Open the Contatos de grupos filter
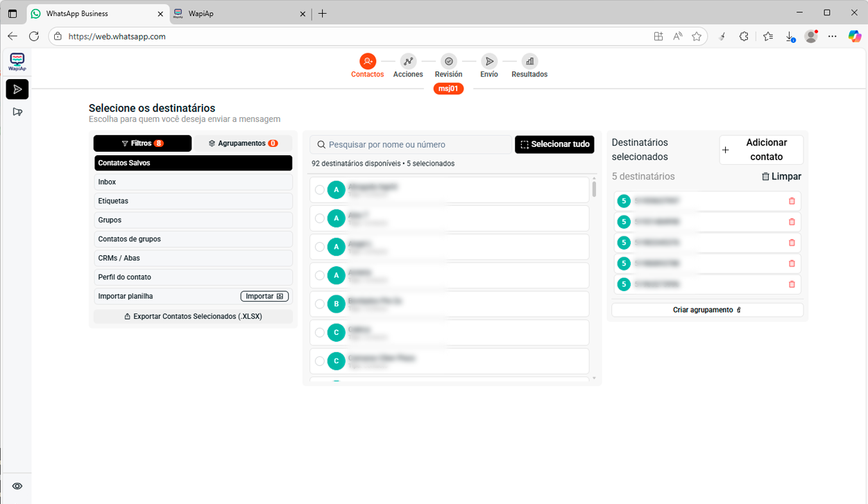 pos(193,239)
